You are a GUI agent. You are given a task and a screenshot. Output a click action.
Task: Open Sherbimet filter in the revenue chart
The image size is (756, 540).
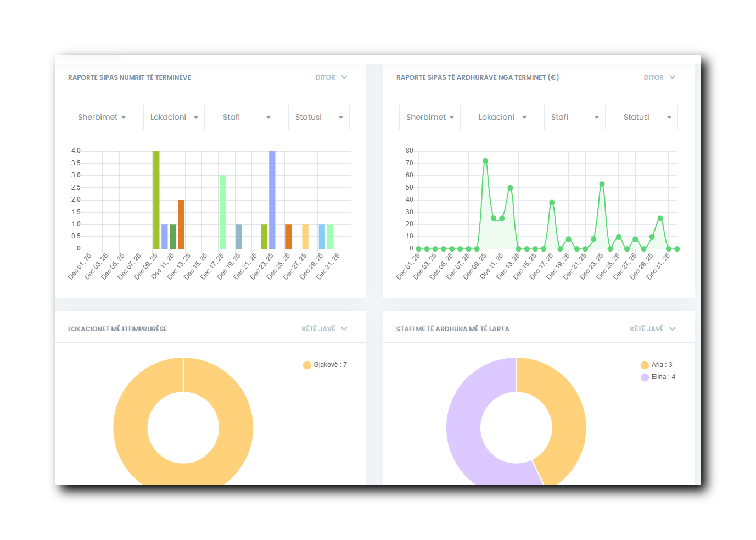[430, 118]
